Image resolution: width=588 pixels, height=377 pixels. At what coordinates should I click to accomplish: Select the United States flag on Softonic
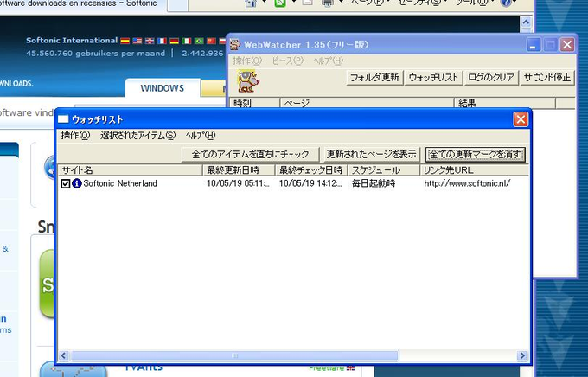click(x=137, y=41)
